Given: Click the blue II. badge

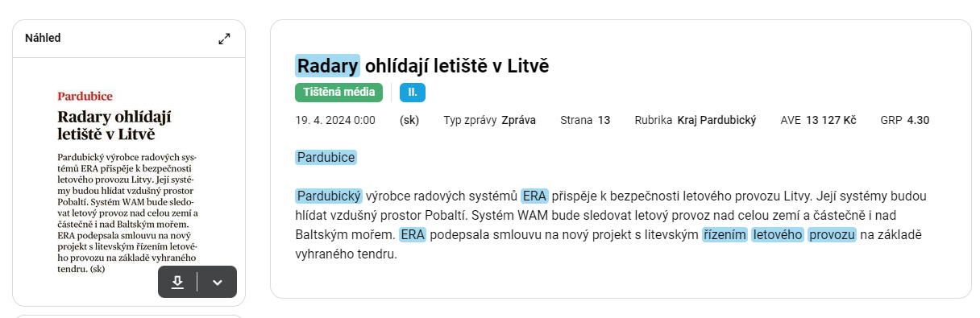Looking at the screenshot, I should 412,93.
